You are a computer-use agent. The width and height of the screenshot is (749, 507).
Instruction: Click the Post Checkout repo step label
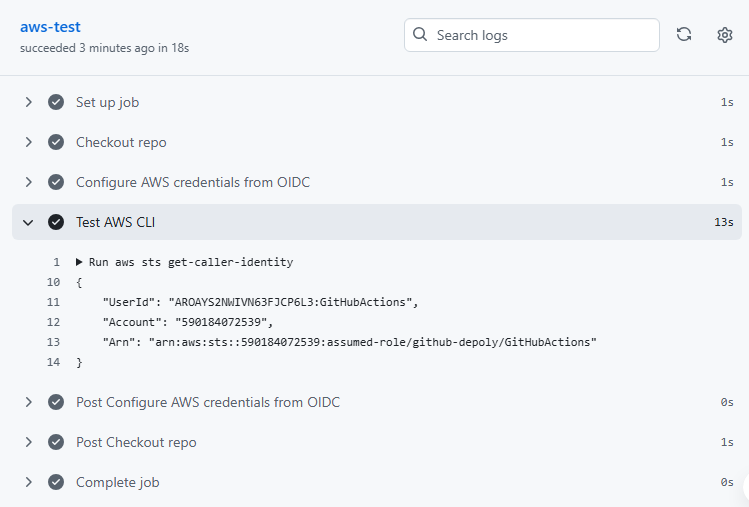[136, 442]
